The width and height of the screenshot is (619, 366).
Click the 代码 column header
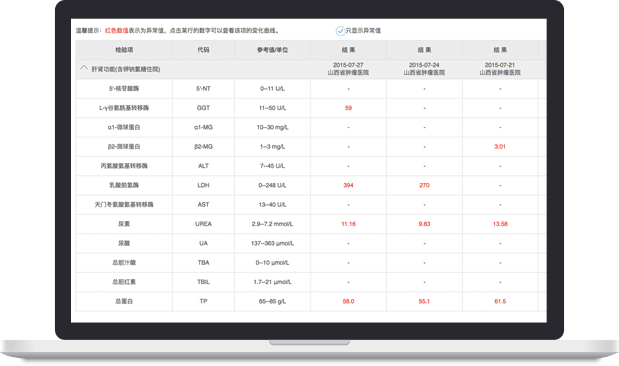[203, 50]
